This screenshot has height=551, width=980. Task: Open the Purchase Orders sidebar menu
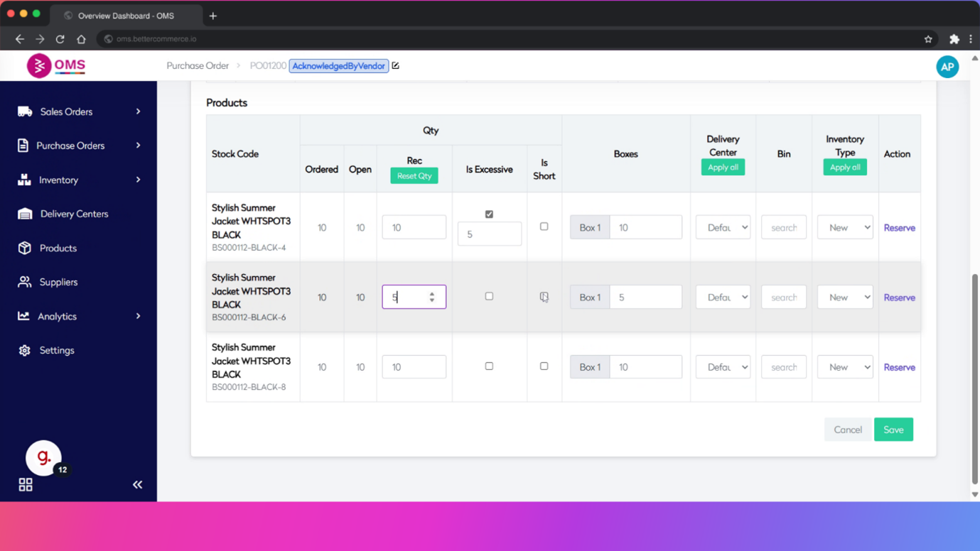point(70,146)
